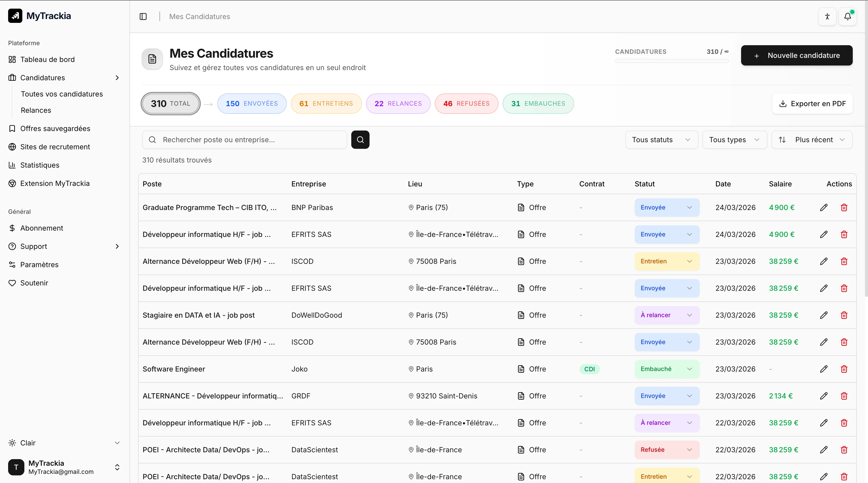Expand the Candidatures section chevron in sidebar
This screenshot has height=483, width=868.
tap(117, 78)
